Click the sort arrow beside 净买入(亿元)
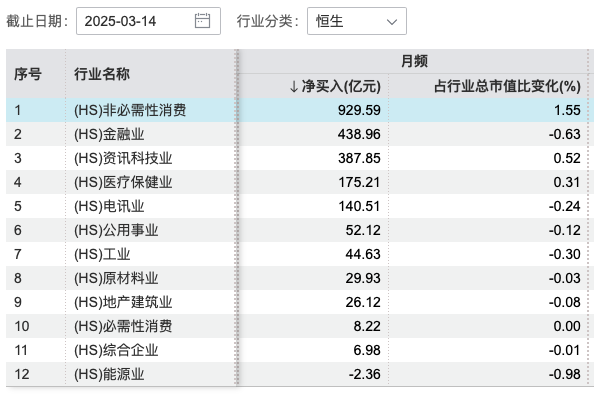Viewport: 594px width, 394px height. coord(294,86)
